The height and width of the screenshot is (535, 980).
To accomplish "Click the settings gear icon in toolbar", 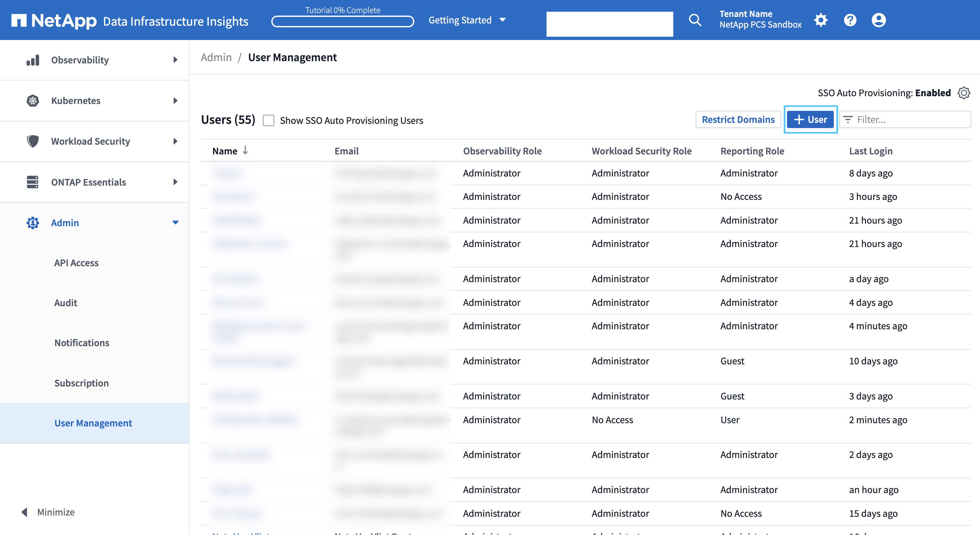I will (820, 20).
